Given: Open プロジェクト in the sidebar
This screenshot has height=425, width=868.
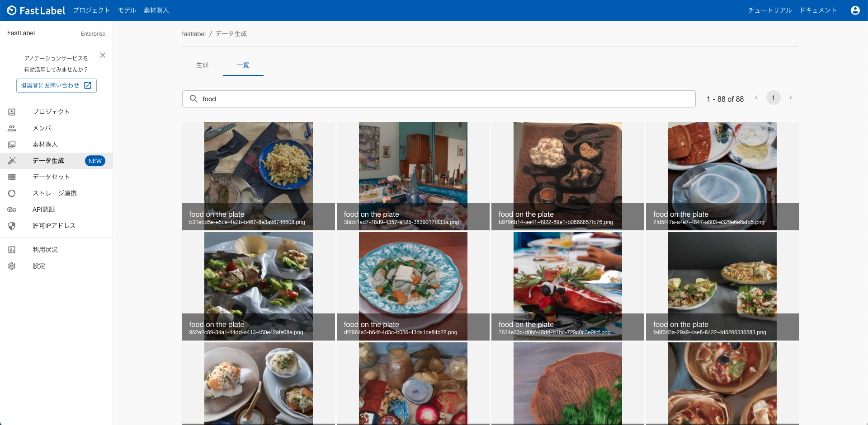Looking at the screenshot, I should tap(57, 112).
